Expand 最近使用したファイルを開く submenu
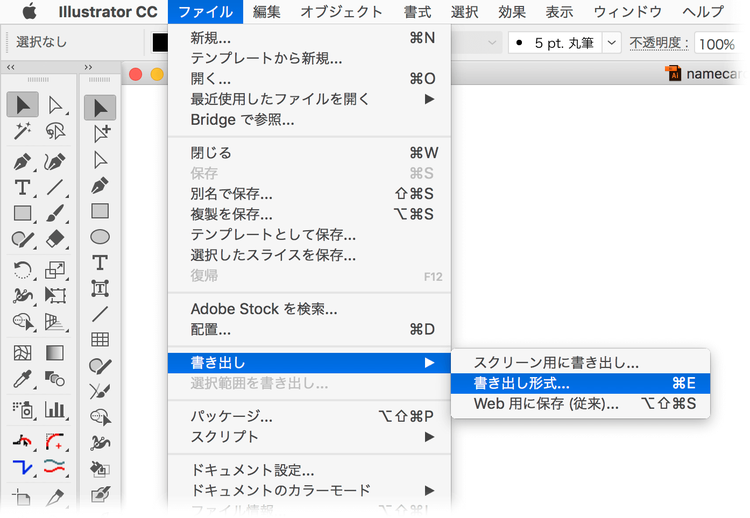 [x=309, y=99]
